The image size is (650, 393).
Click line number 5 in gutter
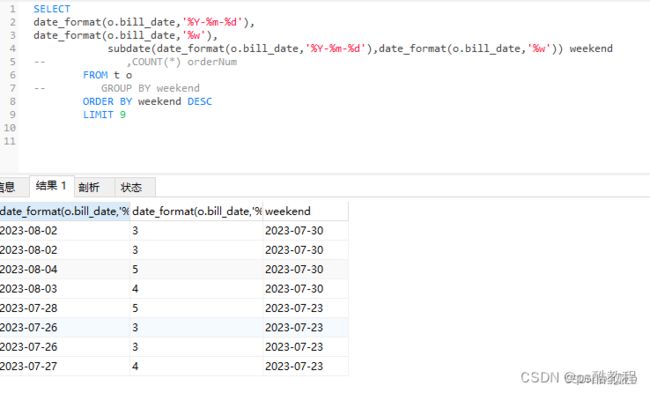12,62
